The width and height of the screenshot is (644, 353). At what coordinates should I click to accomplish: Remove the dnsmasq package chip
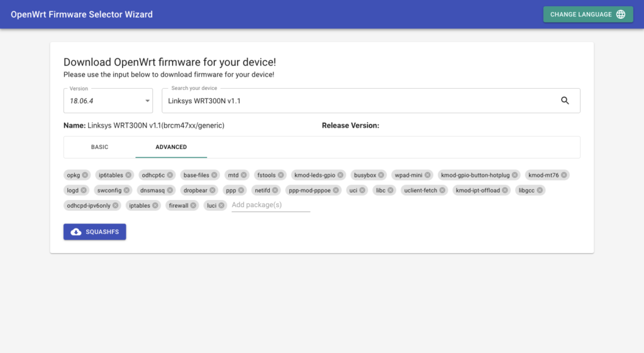pos(170,190)
